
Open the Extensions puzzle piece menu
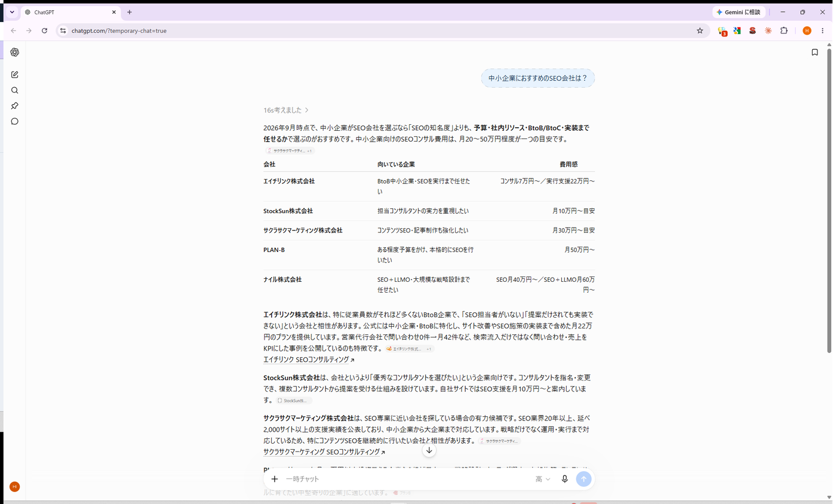tap(784, 30)
